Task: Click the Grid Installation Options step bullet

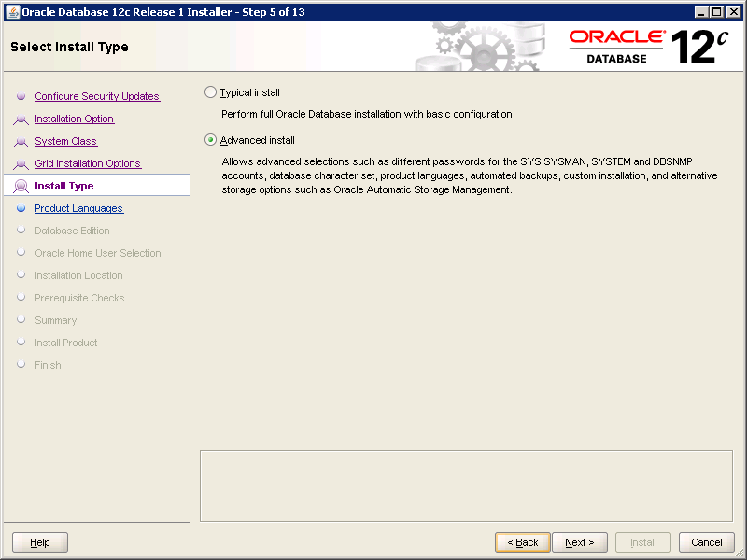Action: point(21,163)
